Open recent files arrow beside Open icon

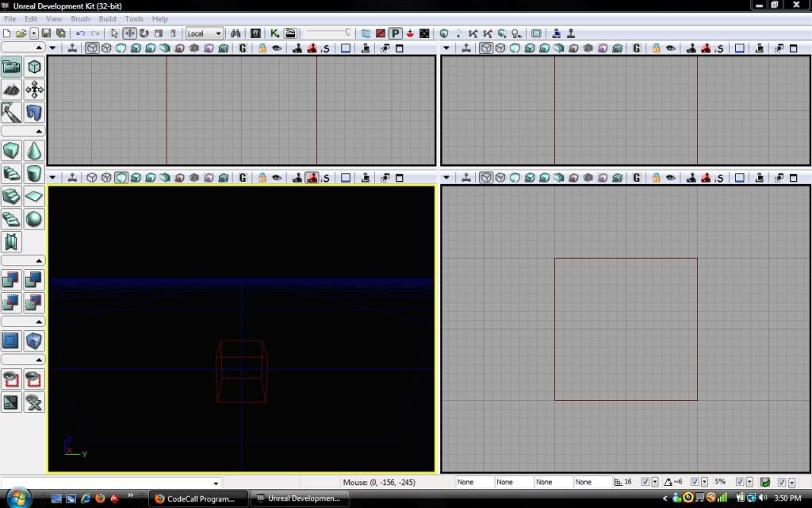(x=33, y=33)
